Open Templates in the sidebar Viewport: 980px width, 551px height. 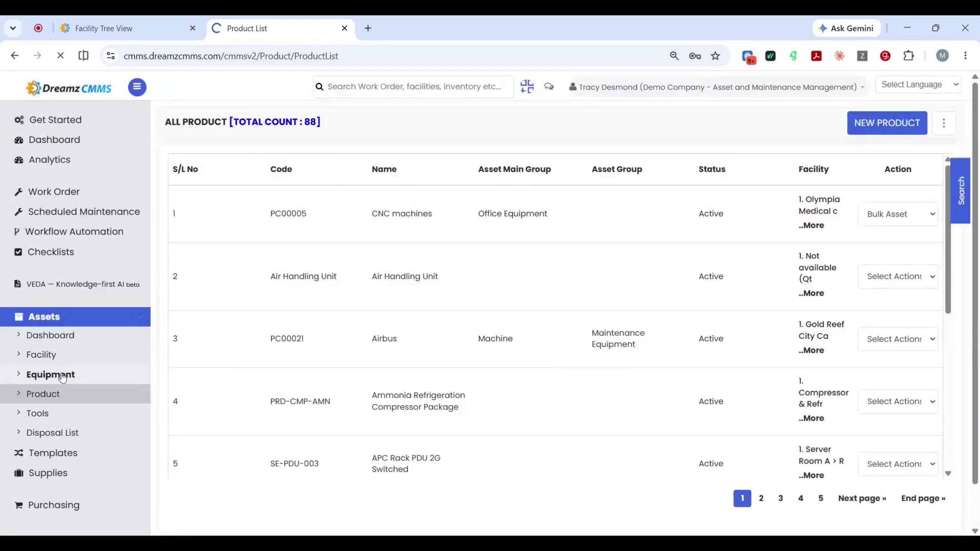click(x=53, y=453)
